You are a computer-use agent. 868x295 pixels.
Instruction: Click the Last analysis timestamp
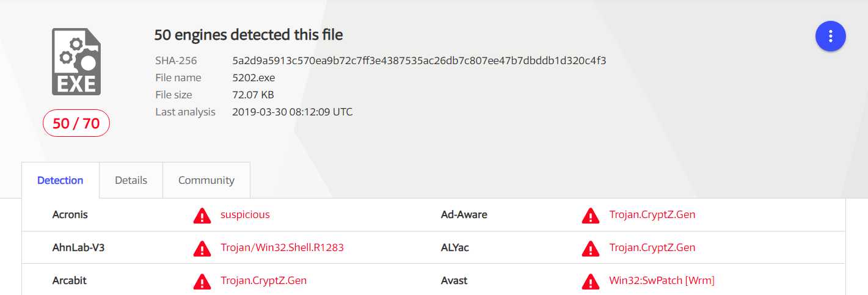pos(293,112)
